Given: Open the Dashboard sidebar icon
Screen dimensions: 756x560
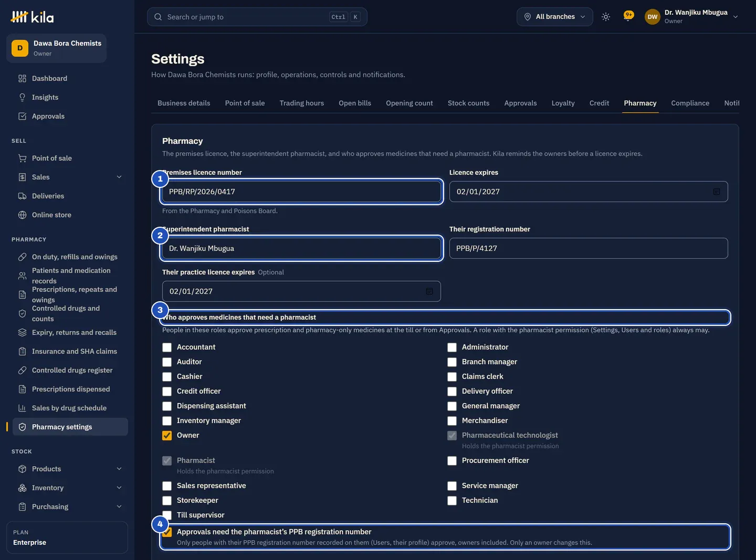Looking at the screenshot, I should pyautogui.click(x=22, y=79).
